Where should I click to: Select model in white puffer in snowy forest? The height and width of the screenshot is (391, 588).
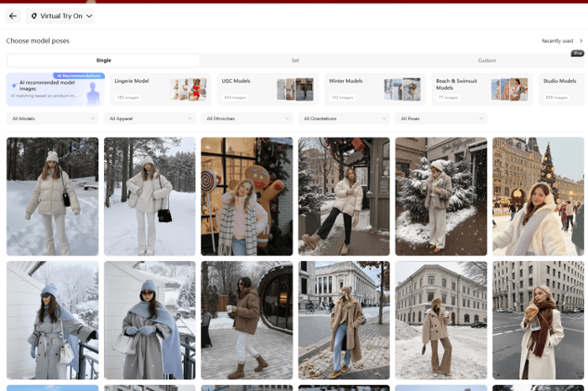(x=53, y=196)
